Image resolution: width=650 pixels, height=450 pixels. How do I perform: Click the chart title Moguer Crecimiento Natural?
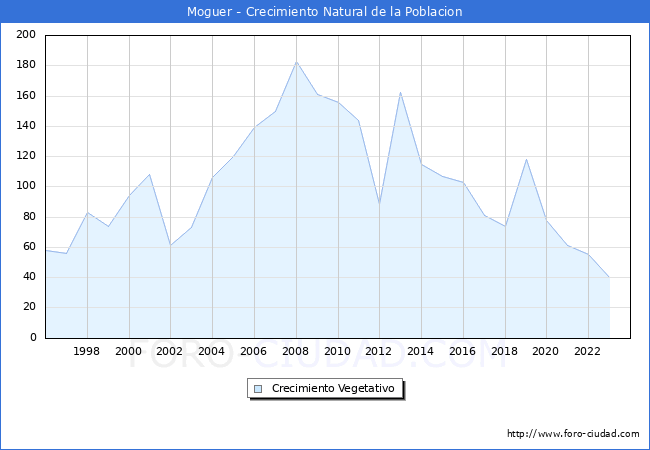325,12
